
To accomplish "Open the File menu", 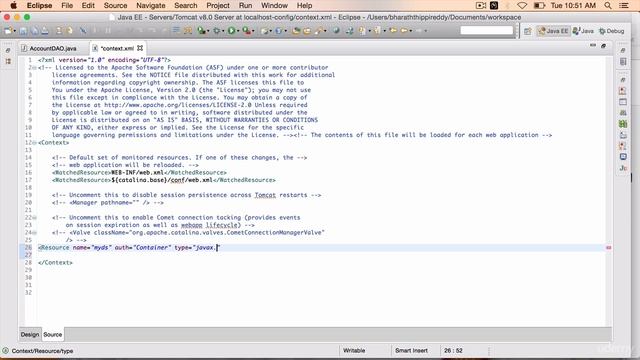I will tap(67, 6).
